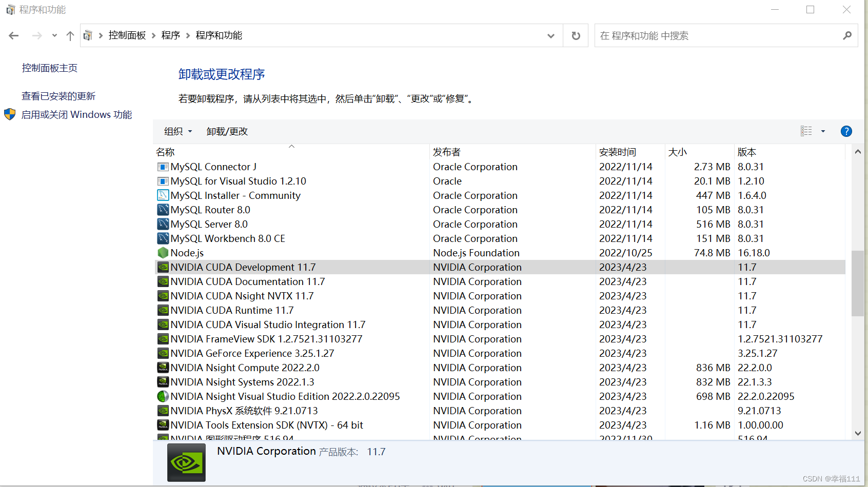Screen dimensions: 868x487
Task: Click the vertical scrollbar thumb
Action: point(858,283)
